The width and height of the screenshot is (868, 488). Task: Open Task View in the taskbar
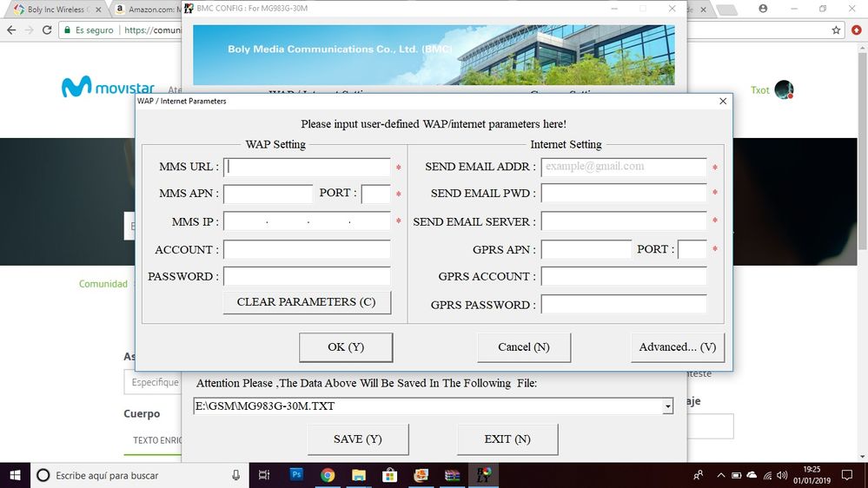[x=264, y=475]
